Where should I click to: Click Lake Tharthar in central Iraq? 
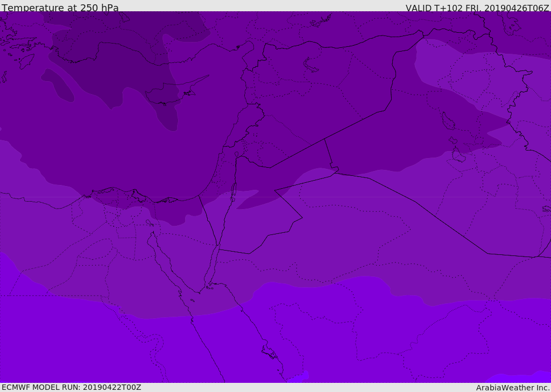448,122
